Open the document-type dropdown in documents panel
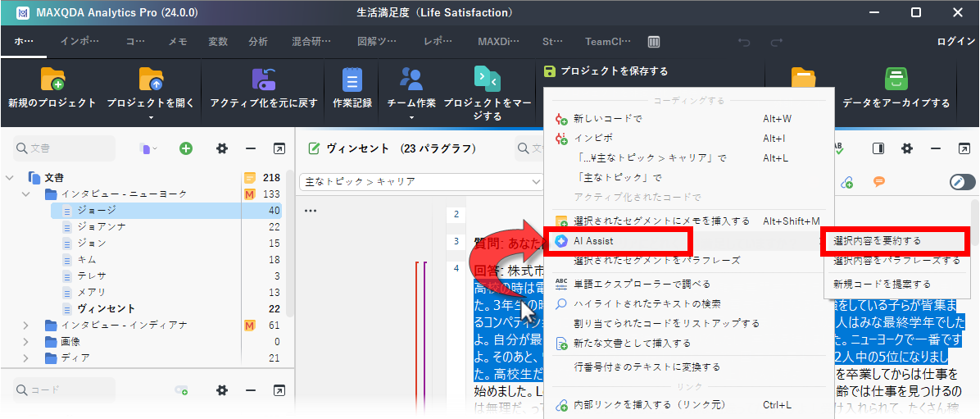The height and width of the screenshot is (419, 980). click(147, 149)
